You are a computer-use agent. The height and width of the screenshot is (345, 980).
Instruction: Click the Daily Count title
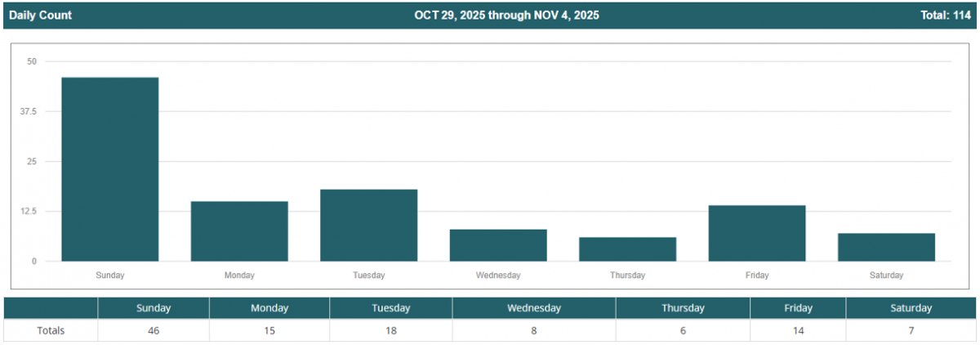[x=40, y=16]
